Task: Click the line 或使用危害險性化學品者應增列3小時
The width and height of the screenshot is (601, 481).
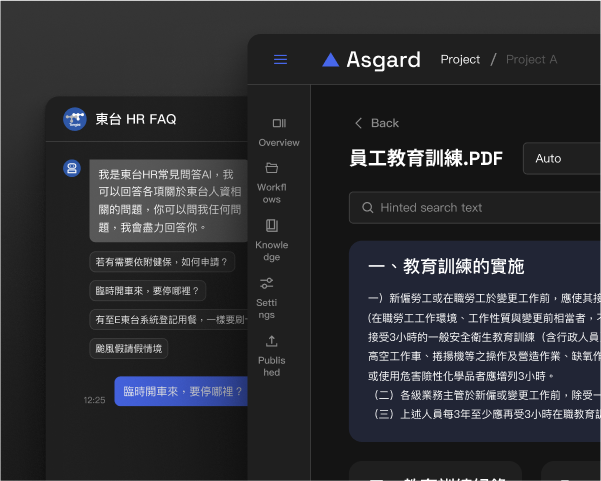Action: coord(460,376)
